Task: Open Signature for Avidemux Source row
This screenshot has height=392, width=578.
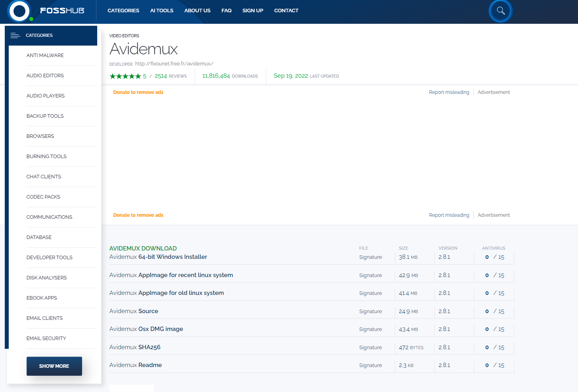Action: click(371, 312)
